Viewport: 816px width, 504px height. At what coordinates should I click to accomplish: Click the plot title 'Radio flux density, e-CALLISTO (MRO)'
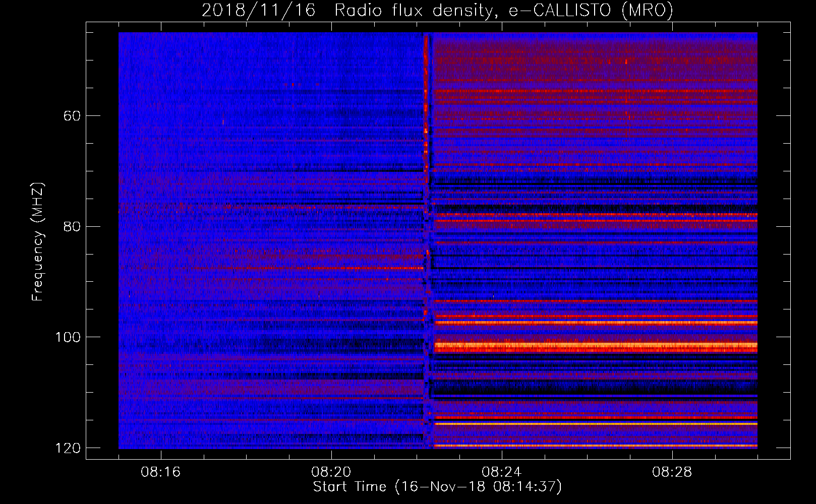504,11
